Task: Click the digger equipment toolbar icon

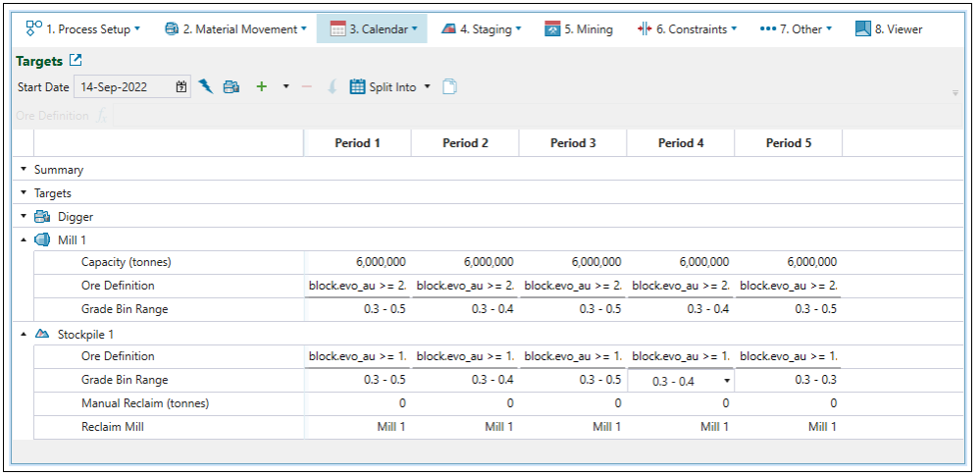Action: [x=232, y=87]
